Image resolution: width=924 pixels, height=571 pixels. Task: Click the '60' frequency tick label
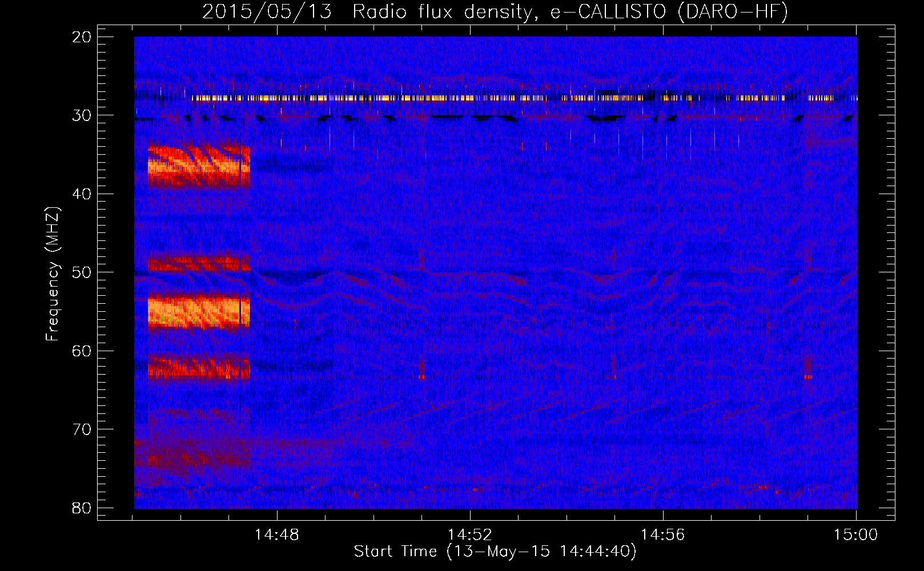[82, 351]
